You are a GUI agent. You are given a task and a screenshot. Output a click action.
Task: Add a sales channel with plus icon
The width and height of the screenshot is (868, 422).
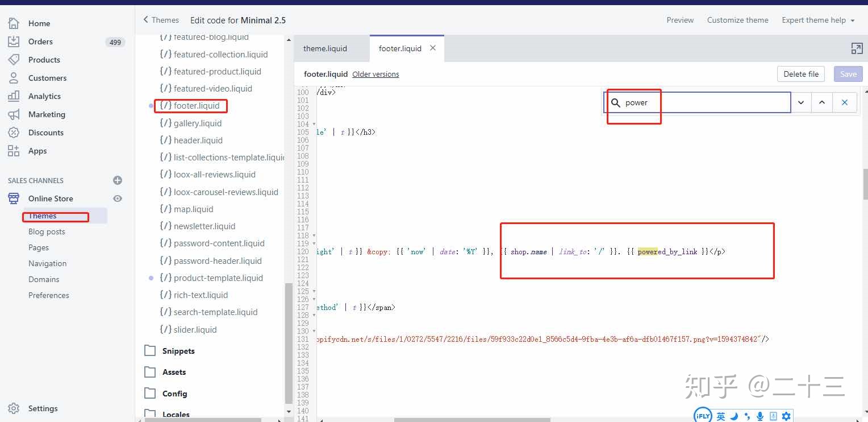[x=118, y=180]
